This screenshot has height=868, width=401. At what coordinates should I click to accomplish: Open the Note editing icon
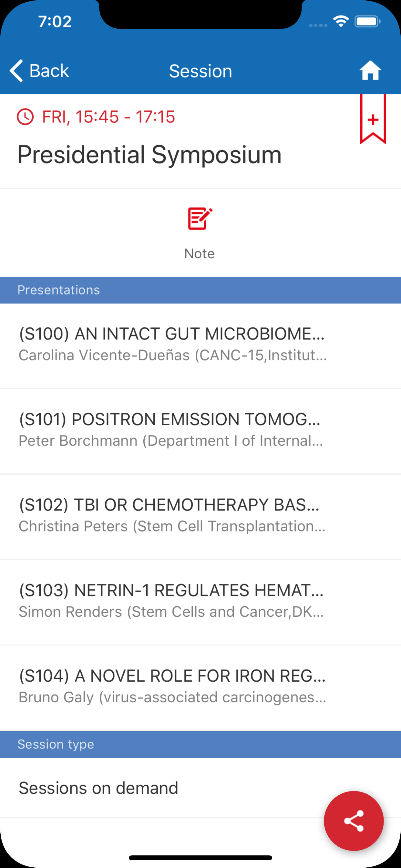point(200,219)
